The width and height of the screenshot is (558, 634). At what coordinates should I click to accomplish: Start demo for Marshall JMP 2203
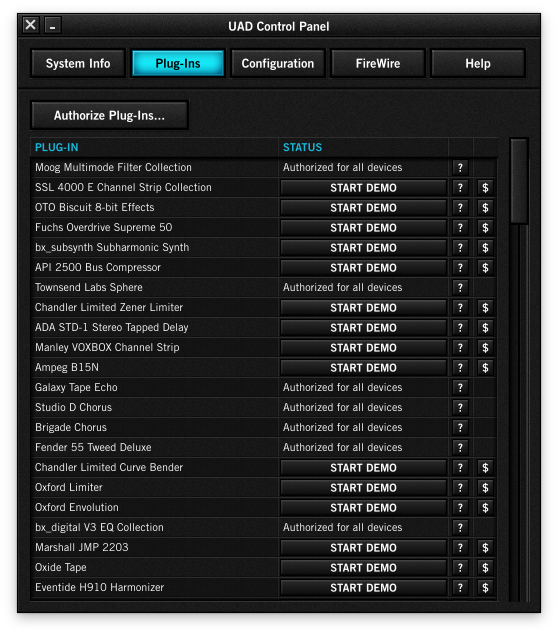pyautogui.click(x=363, y=548)
